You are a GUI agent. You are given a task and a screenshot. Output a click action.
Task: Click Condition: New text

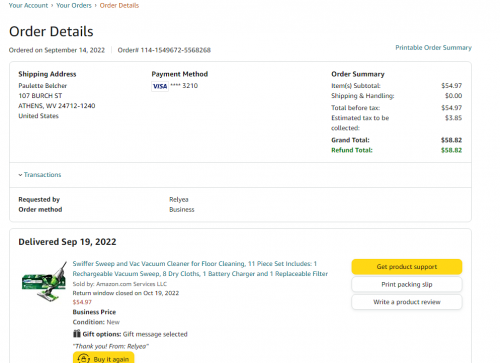(x=96, y=322)
